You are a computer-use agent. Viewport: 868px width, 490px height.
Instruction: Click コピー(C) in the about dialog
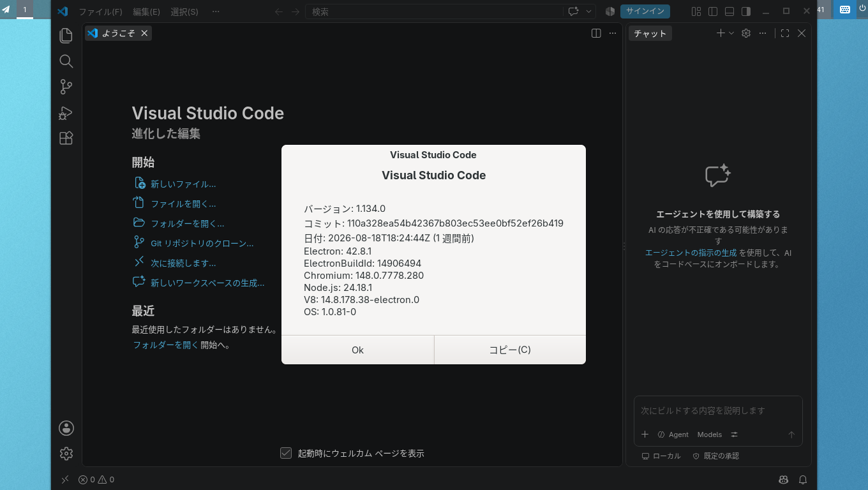(510, 350)
